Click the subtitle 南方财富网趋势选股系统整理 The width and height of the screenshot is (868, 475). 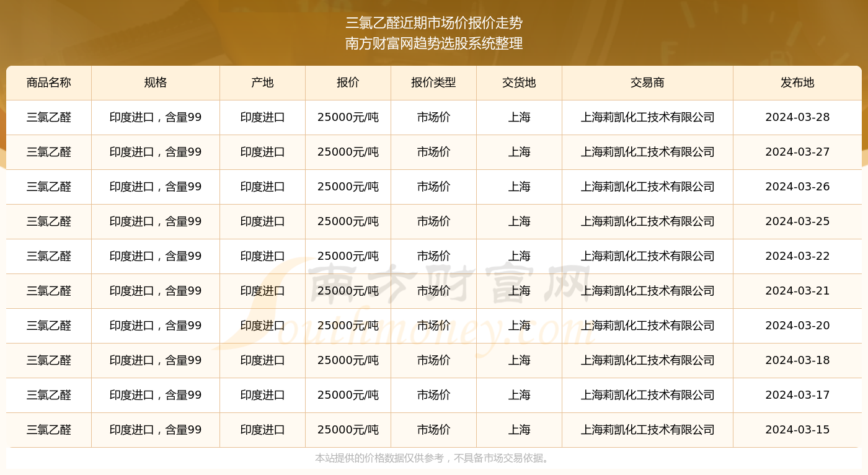click(x=434, y=43)
